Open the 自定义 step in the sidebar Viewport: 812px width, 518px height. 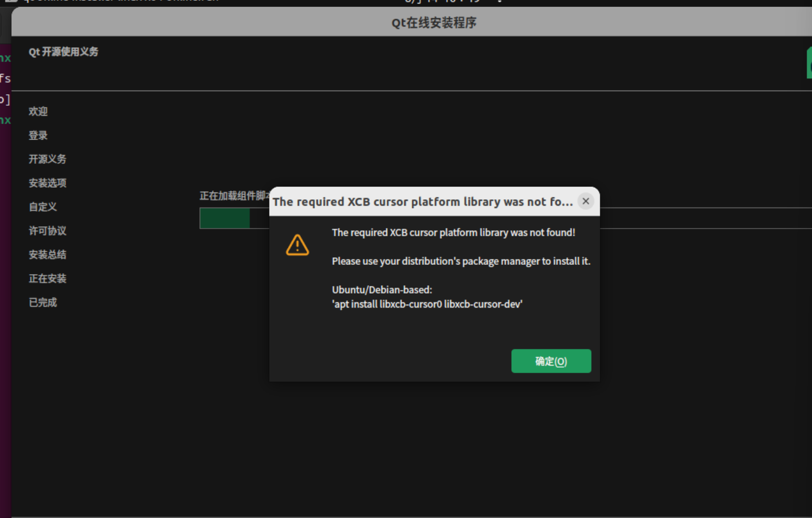(x=42, y=206)
